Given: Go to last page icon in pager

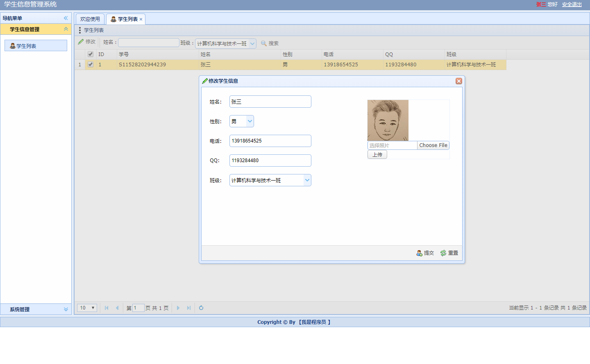Looking at the screenshot, I should [188, 308].
